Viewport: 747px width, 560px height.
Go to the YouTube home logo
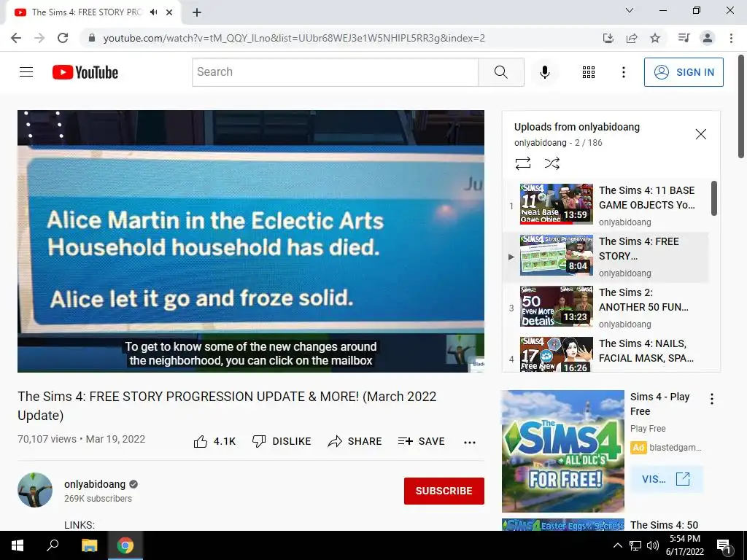[x=85, y=72]
